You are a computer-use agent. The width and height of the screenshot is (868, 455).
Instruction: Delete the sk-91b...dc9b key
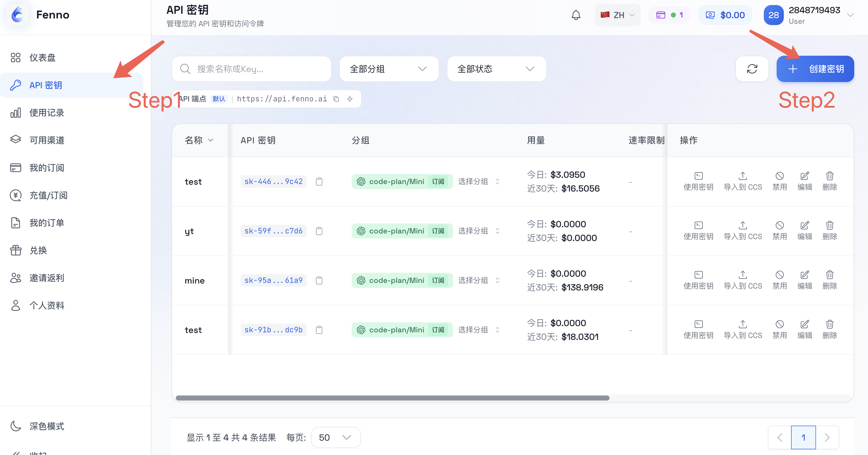tap(830, 330)
